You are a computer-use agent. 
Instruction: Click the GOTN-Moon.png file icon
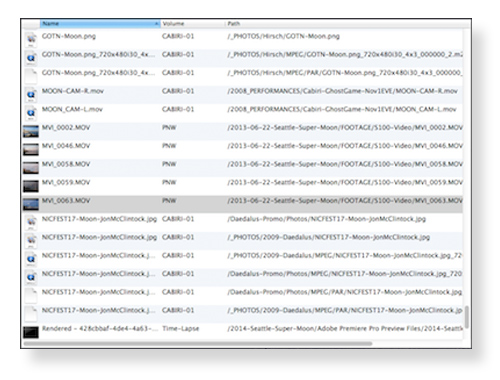point(31,39)
